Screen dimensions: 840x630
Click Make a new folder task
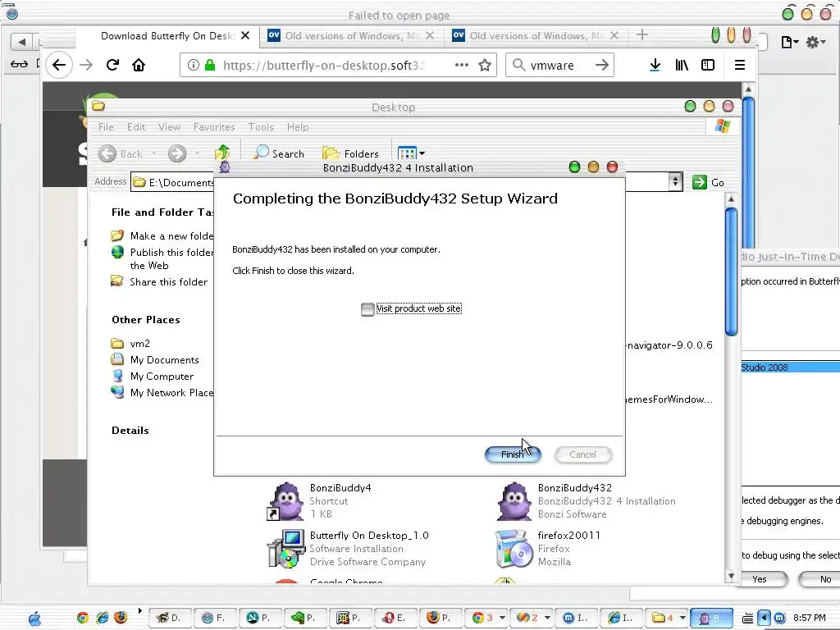click(162, 235)
